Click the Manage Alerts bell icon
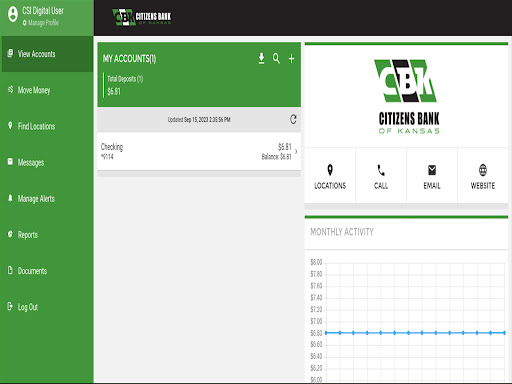The width and height of the screenshot is (512, 384). pos(10,198)
